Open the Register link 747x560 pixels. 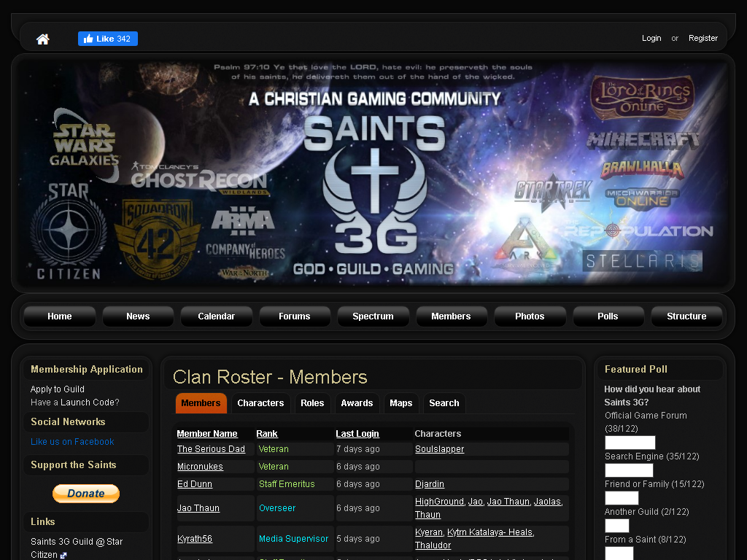pyautogui.click(x=703, y=38)
